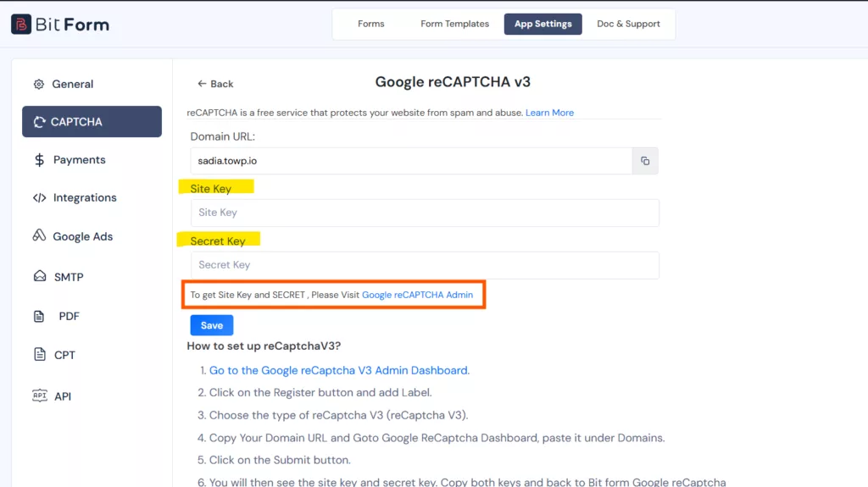Click the highlighted 'Site Key' label
This screenshot has height=487, width=868.
[x=211, y=189]
